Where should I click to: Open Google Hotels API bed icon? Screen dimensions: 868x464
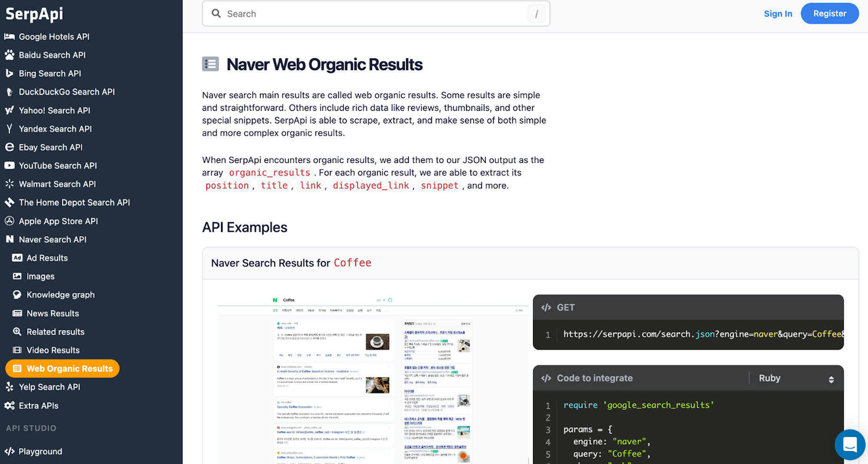pyautogui.click(x=10, y=36)
